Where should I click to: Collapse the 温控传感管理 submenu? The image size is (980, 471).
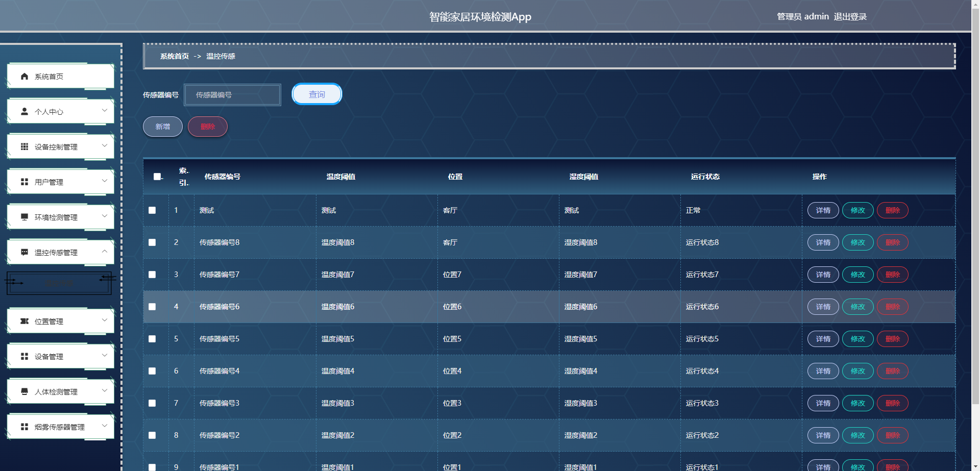(x=105, y=252)
